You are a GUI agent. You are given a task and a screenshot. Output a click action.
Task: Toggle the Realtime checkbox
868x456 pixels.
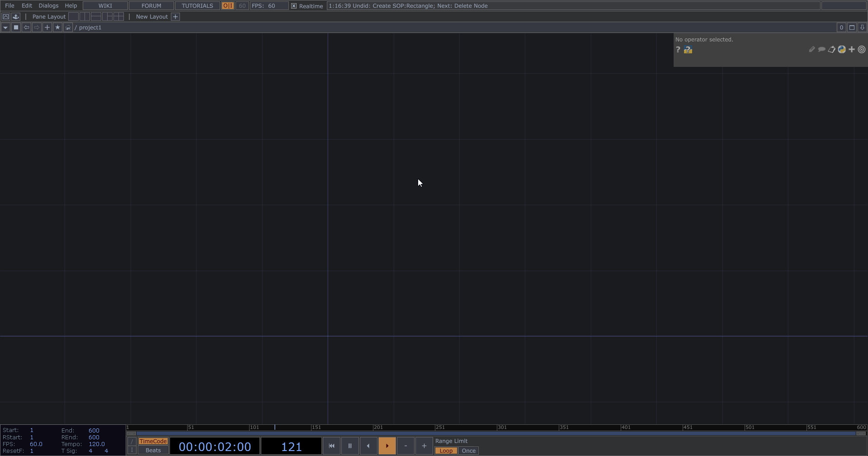click(294, 6)
